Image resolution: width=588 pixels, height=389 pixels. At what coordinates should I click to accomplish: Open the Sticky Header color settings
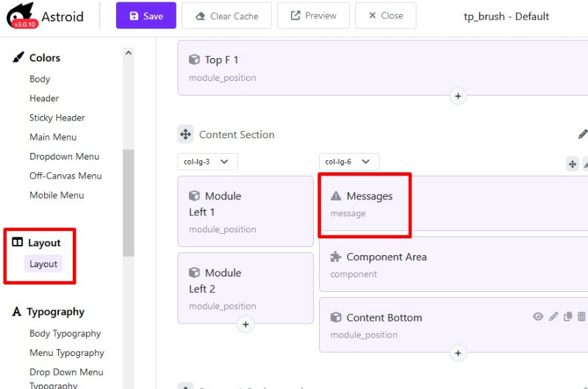coord(57,118)
